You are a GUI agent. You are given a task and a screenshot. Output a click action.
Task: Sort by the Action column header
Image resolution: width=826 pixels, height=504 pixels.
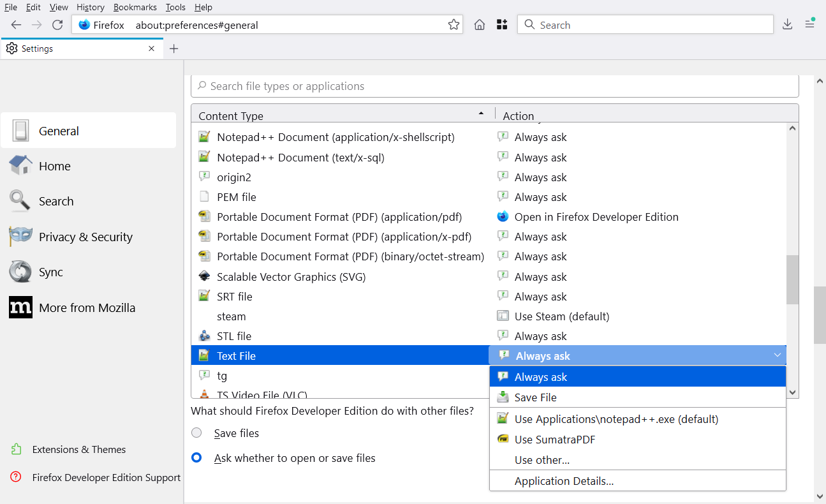647,114
